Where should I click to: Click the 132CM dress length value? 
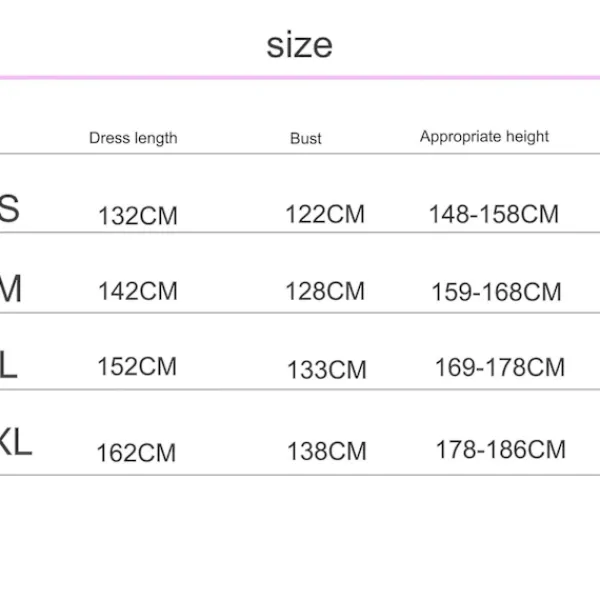coord(137,215)
